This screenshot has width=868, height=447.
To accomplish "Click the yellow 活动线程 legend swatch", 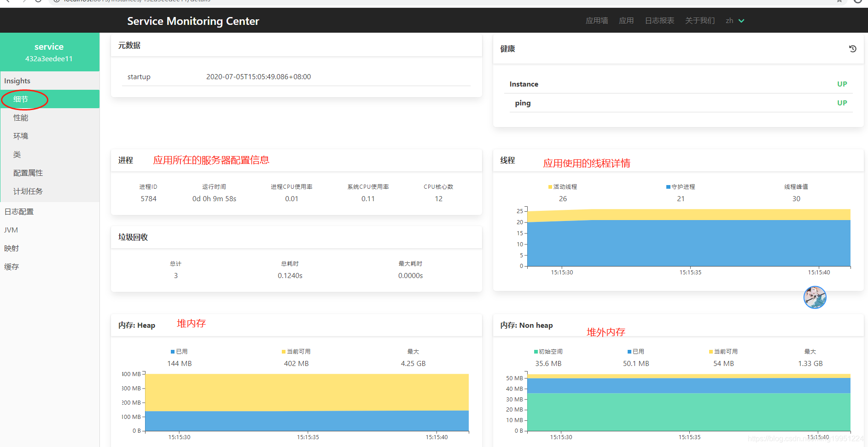I will (x=550, y=187).
